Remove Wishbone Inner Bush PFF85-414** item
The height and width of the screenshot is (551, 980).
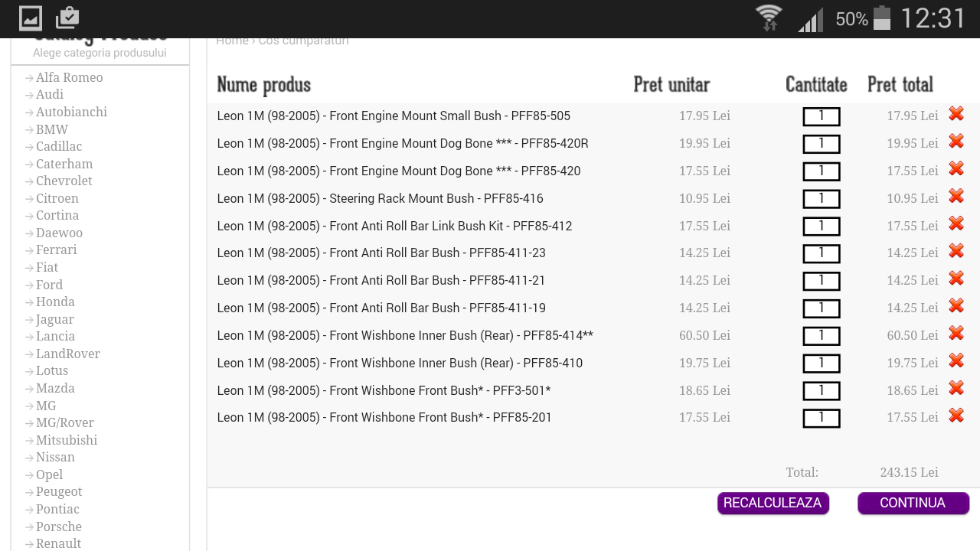pyautogui.click(x=955, y=334)
